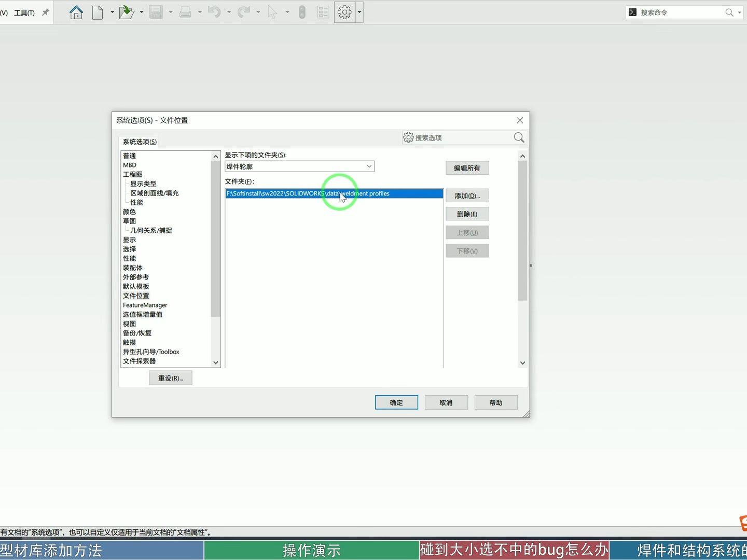Click right panel scrollbar down arrow
This screenshot has width=747, height=560.
522,363
